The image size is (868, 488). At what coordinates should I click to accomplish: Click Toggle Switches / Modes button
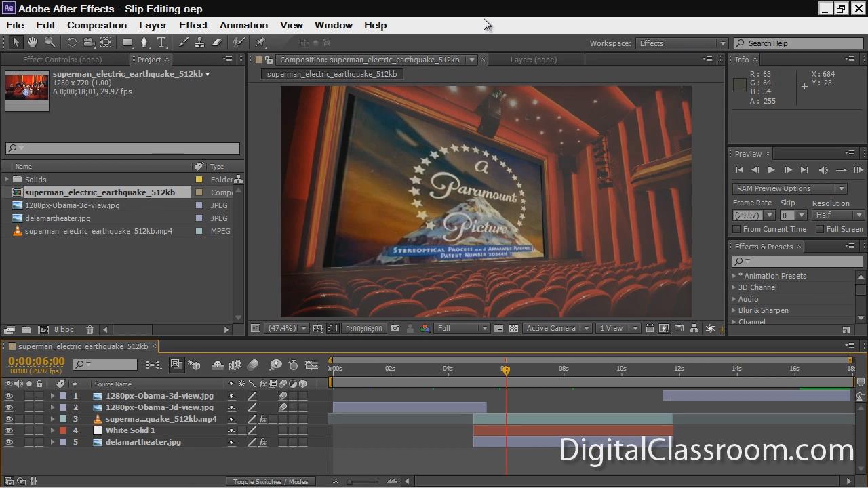pyautogui.click(x=271, y=481)
